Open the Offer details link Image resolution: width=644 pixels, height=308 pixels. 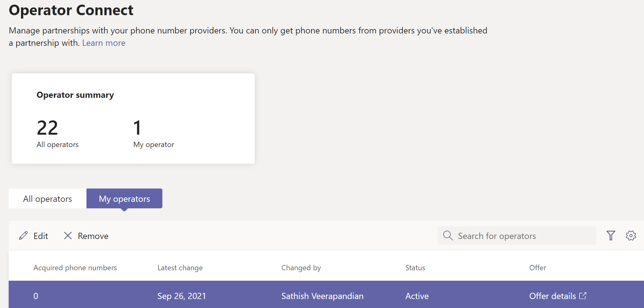[552, 296]
